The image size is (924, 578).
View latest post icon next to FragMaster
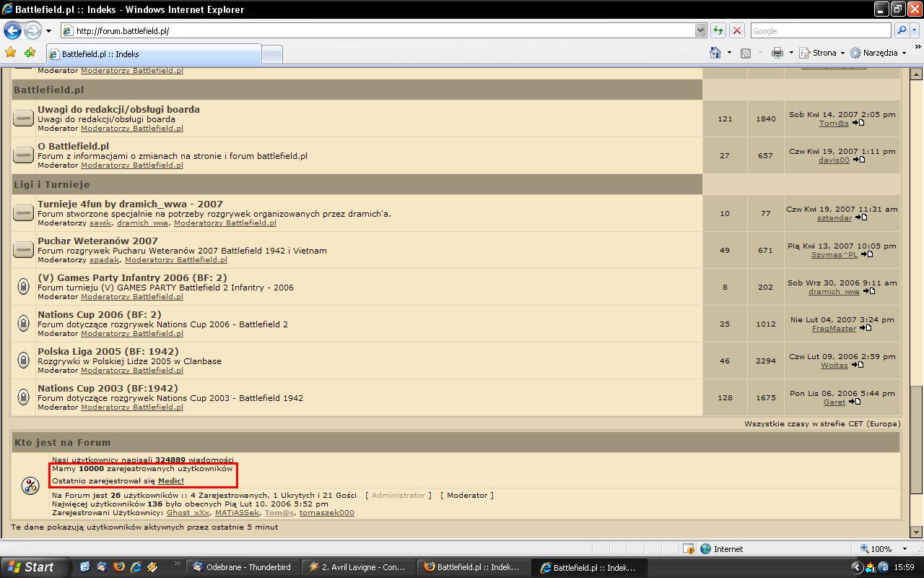pos(865,329)
